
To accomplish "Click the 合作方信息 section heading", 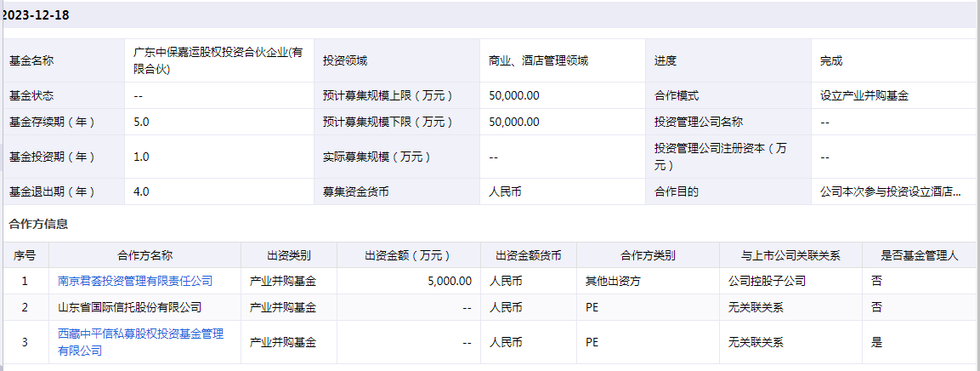I will pyautogui.click(x=38, y=224).
